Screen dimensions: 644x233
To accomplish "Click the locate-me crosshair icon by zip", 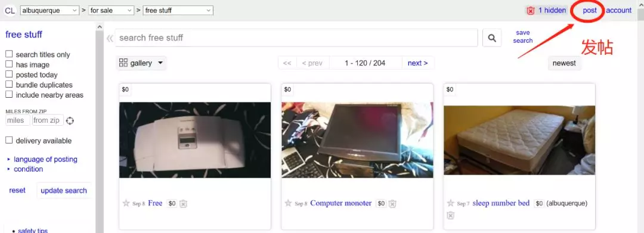I will coord(70,120).
